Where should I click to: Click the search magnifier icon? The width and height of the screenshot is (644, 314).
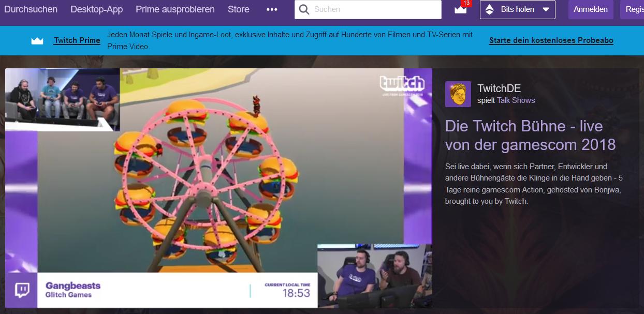304,9
